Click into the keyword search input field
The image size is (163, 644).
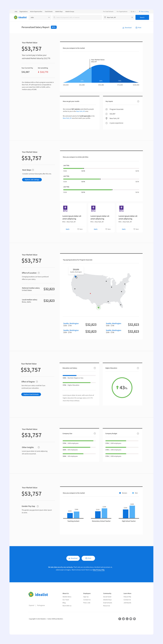click(77, 17)
